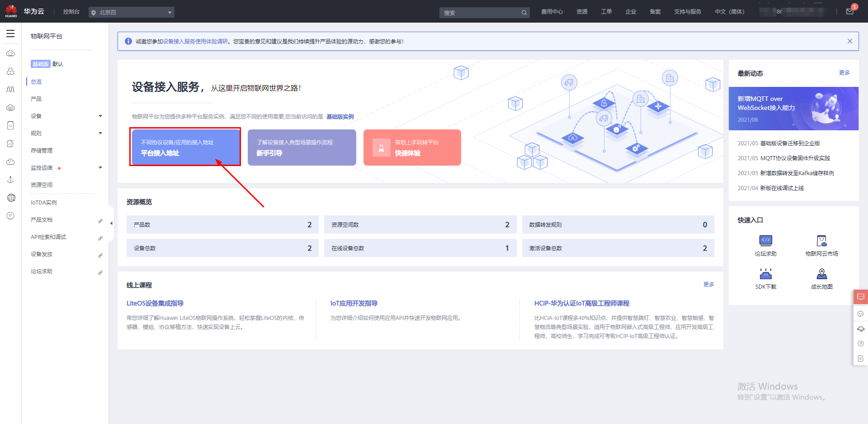Click the search magnifier icon
Screen dimensions: 868x424
pyautogui.click(x=524, y=13)
